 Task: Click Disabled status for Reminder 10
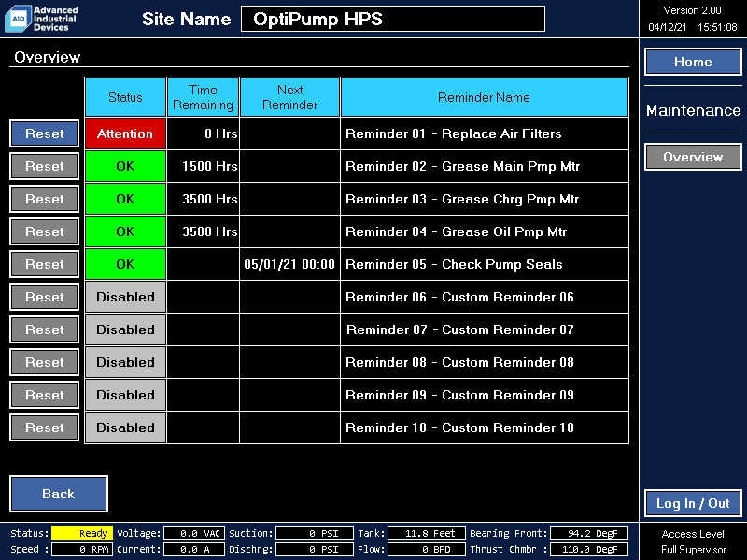click(125, 427)
